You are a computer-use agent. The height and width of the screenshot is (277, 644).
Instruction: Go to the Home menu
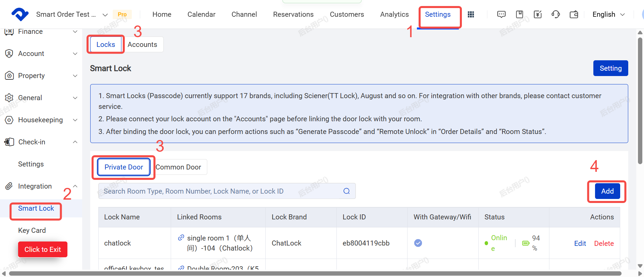click(x=162, y=14)
